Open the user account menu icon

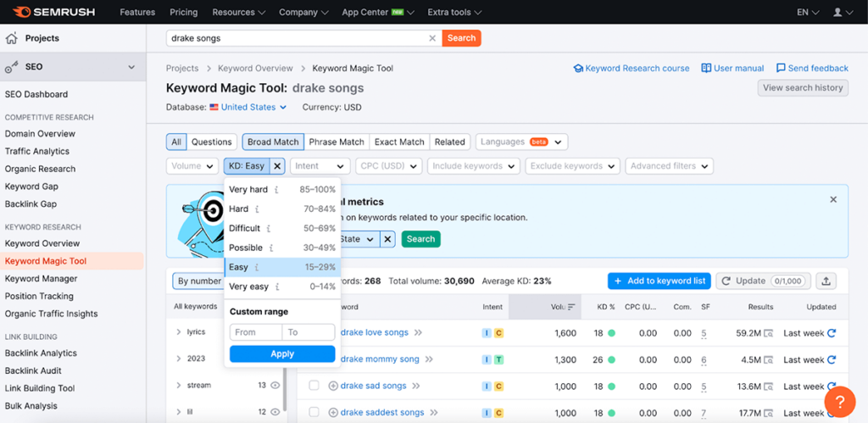point(843,12)
